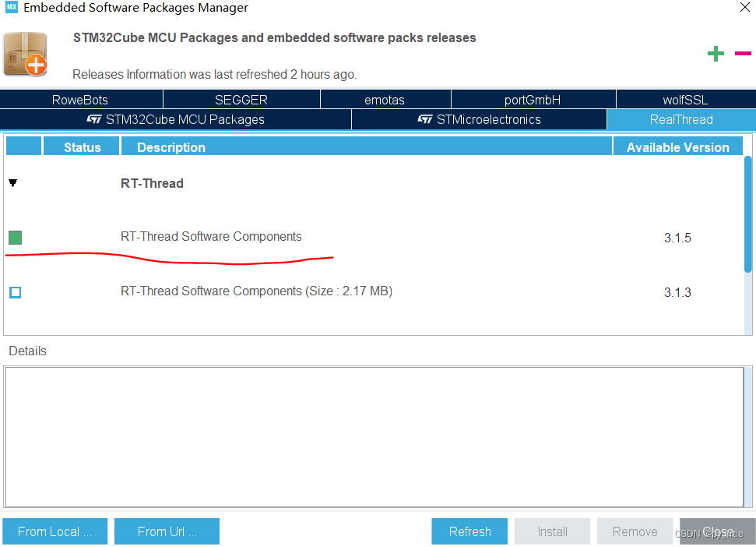Viewport: 756px width, 547px height.
Task: Click the ST logo on STMicroelectronics tab
Action: 427,119
